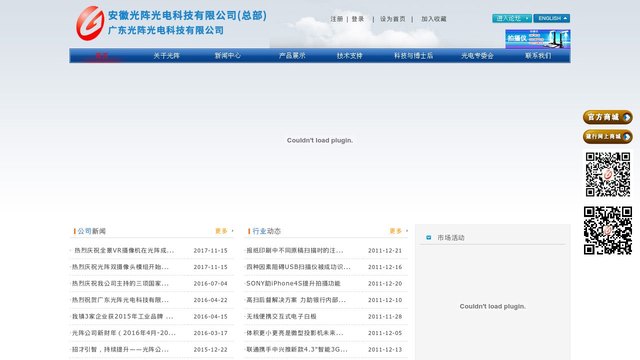This screenshot has width=640, height=360.
Task: Click the 广东光阵光电科技有限公司 title
Action: click(x=166, y=30)
